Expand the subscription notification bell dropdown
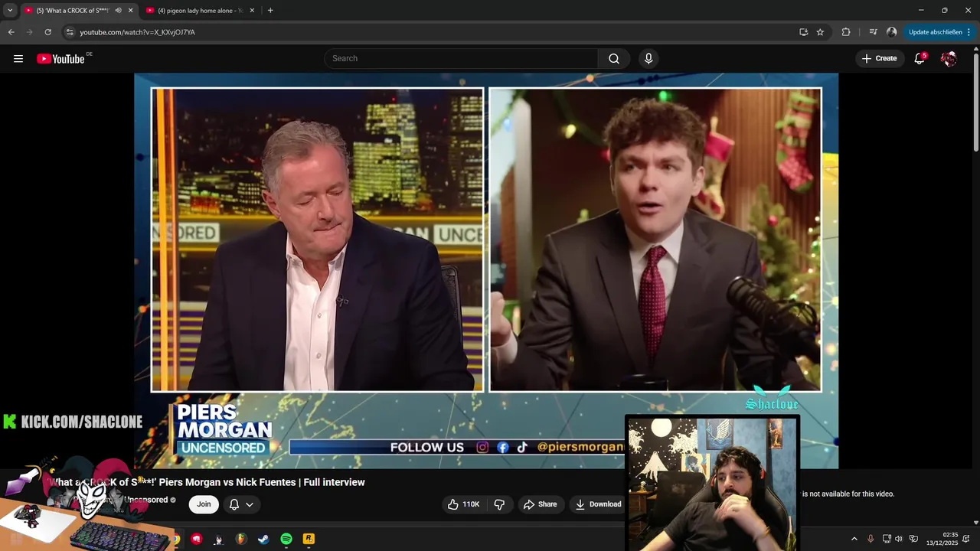This screenshot has width=980, height=551. [241, 504]
